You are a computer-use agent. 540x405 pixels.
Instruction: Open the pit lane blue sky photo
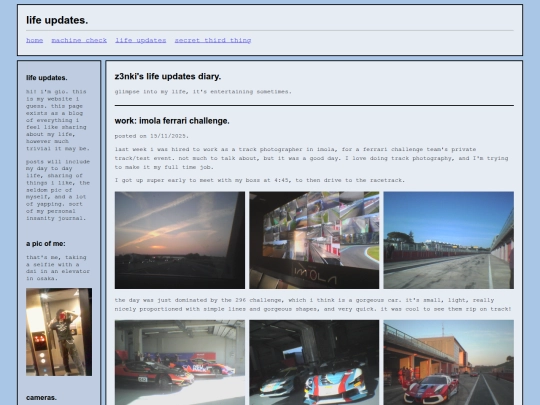pos(448,240)
